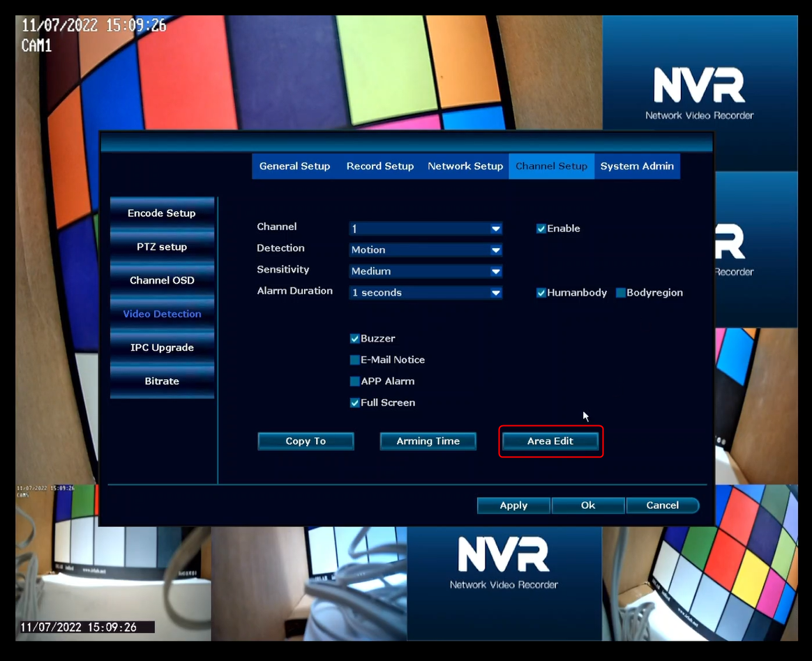Open the Detection type dropdown
812x661 pixels.
pyautogui.click(x=426, y=250)
